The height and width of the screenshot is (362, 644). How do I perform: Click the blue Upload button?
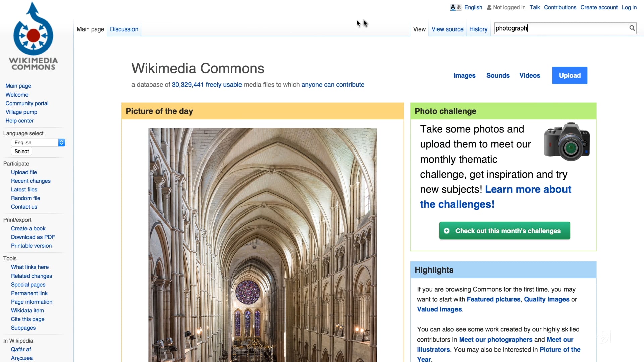point(570,75)
